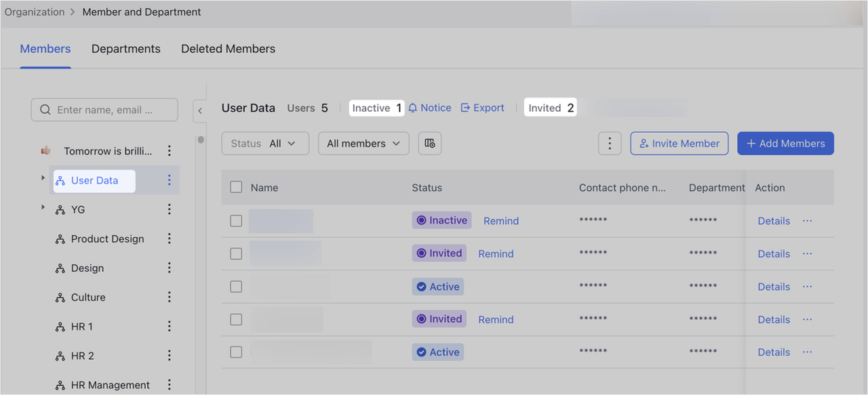This screenshot has width=868, height=395.
Task: Click Remind on the Inactive member row
Action: (x=501, y=221)
